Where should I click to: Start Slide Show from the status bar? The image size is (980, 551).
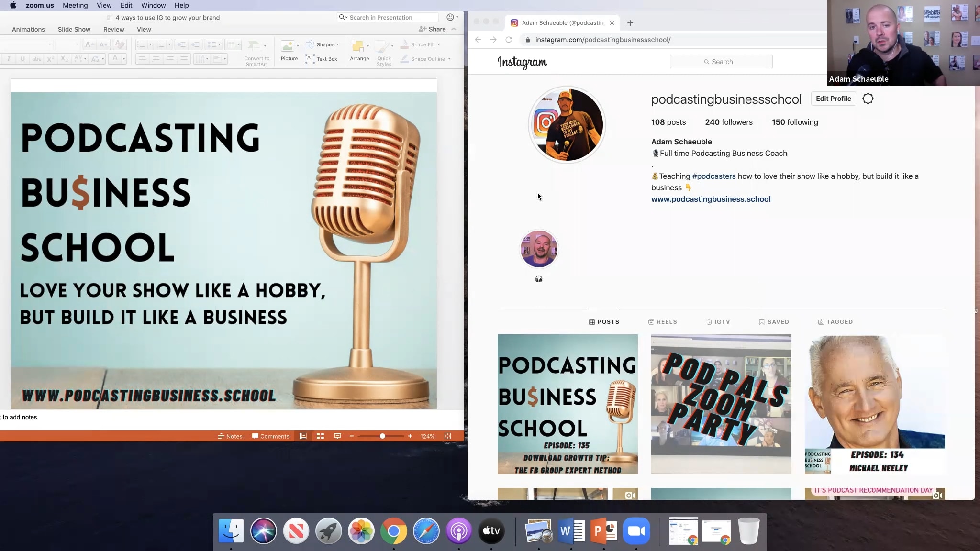pos(338,436)
